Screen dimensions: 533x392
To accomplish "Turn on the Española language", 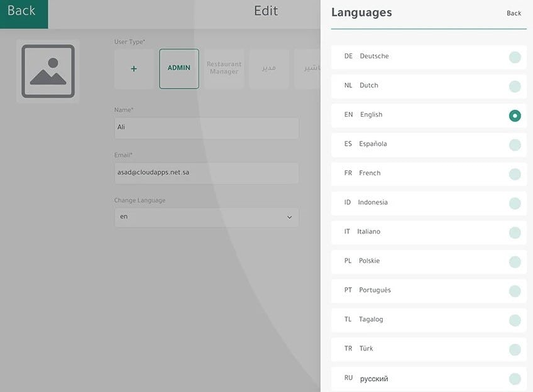I will click(x=515, y=144).
